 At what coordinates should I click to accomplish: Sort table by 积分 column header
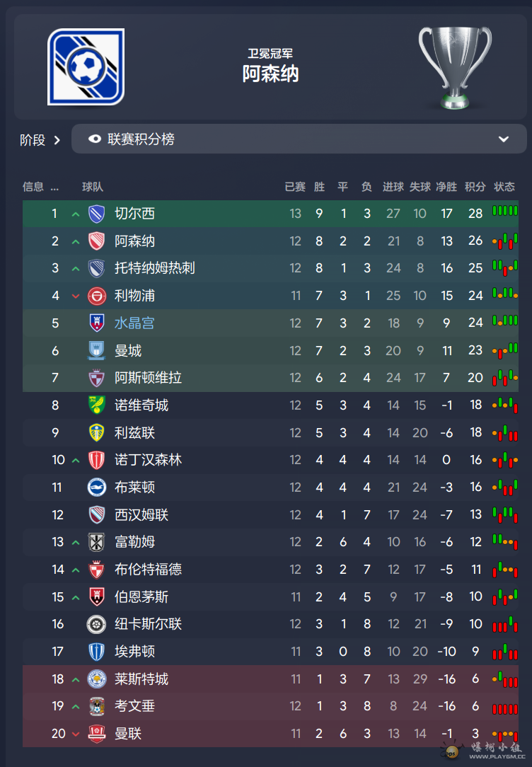click(x=475, y=187)
